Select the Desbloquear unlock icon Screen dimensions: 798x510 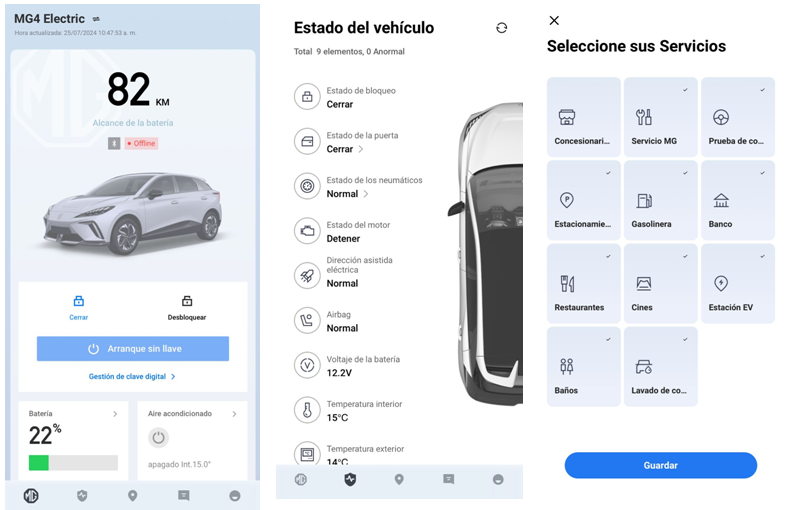click(187, 301)
